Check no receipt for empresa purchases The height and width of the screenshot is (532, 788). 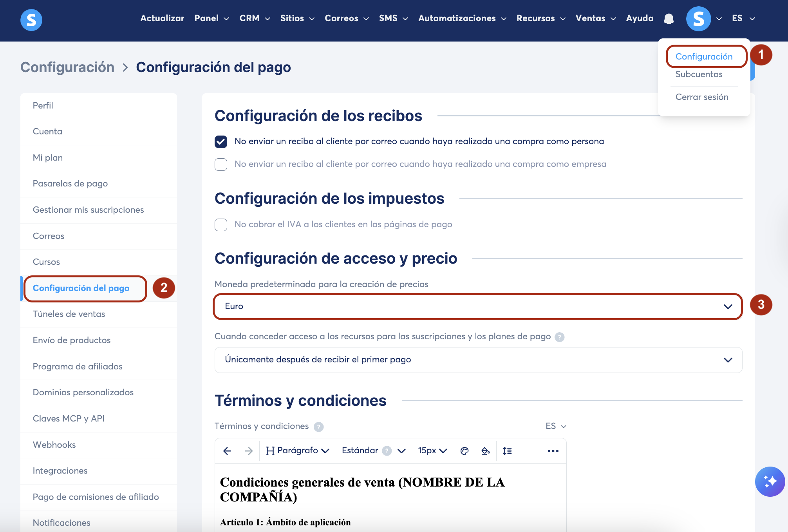tap(221, 164)
